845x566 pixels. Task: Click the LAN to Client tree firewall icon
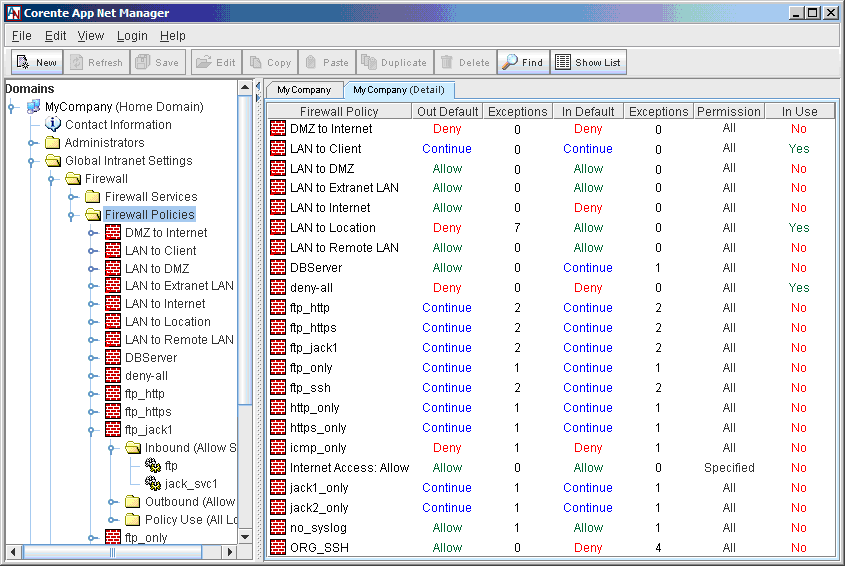(113, 250)
